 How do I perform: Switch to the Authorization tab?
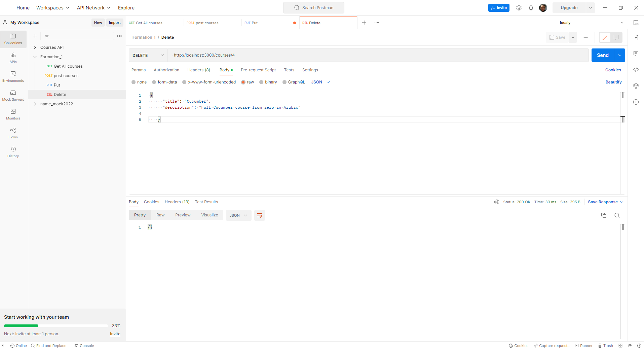(166, 70)
